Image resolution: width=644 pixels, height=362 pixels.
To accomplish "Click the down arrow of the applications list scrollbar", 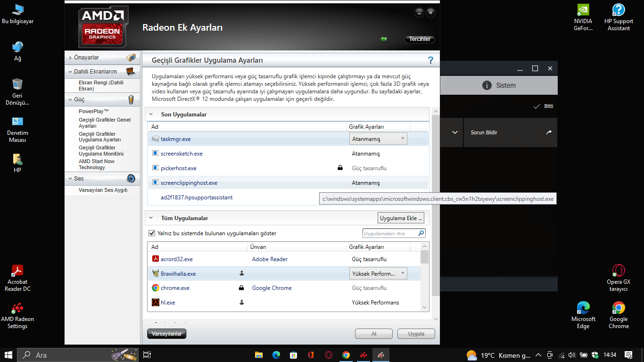I will coord(425,307).
